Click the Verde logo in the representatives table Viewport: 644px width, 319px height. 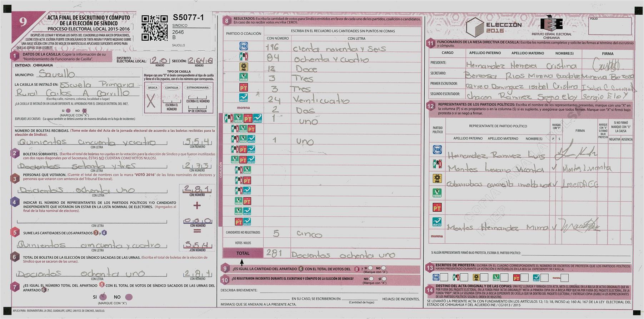(x=437, y=193)
